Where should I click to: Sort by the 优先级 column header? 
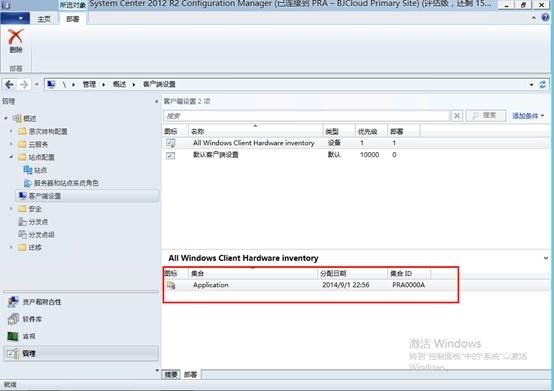371,131
